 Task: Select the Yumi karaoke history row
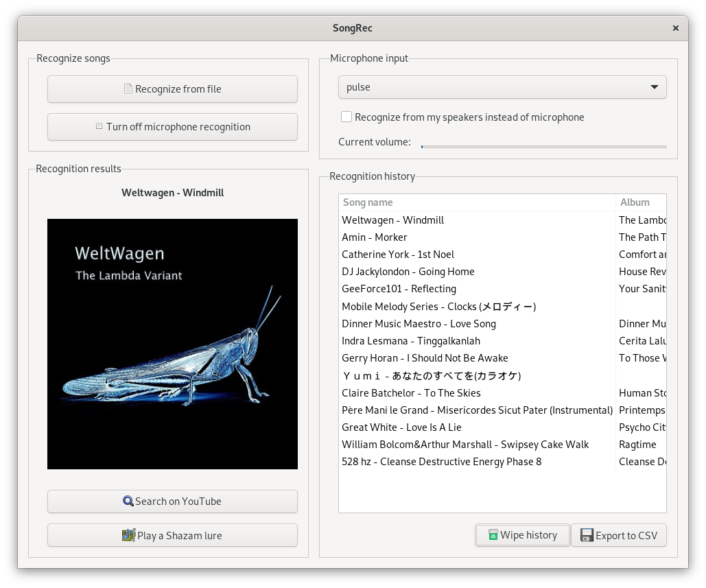point(502,375)
